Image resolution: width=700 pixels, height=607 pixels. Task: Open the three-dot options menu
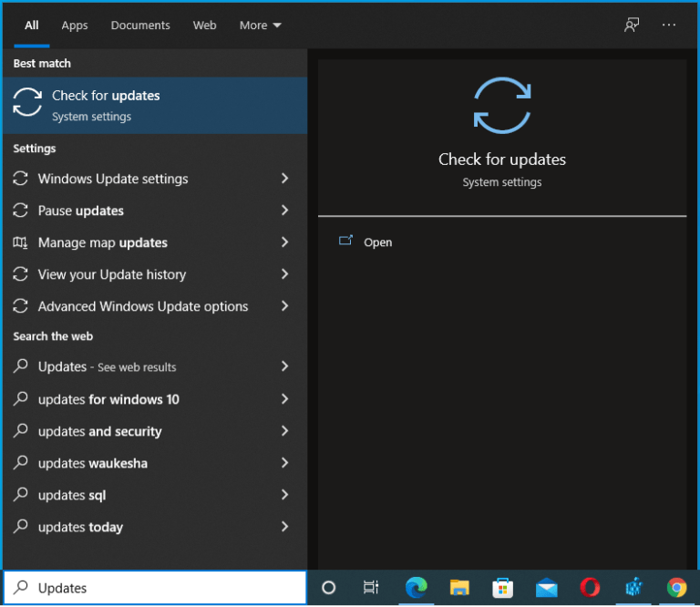[669, 26]
